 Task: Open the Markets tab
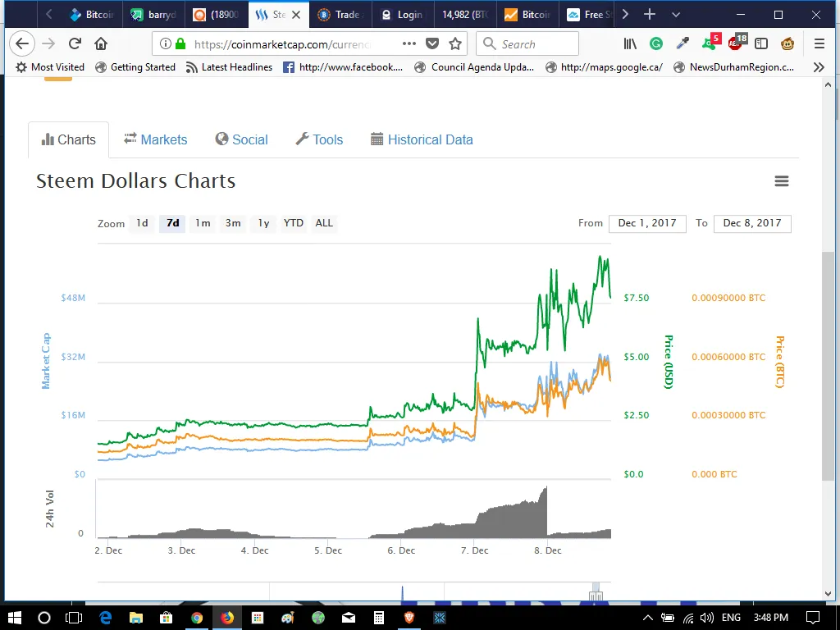click(x=155, y=139)
